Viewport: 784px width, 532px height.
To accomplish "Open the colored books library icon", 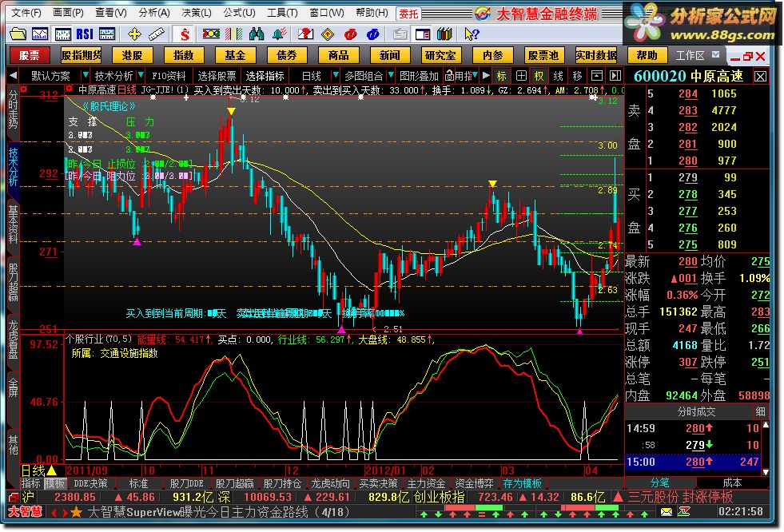I will tap(444, 34).
